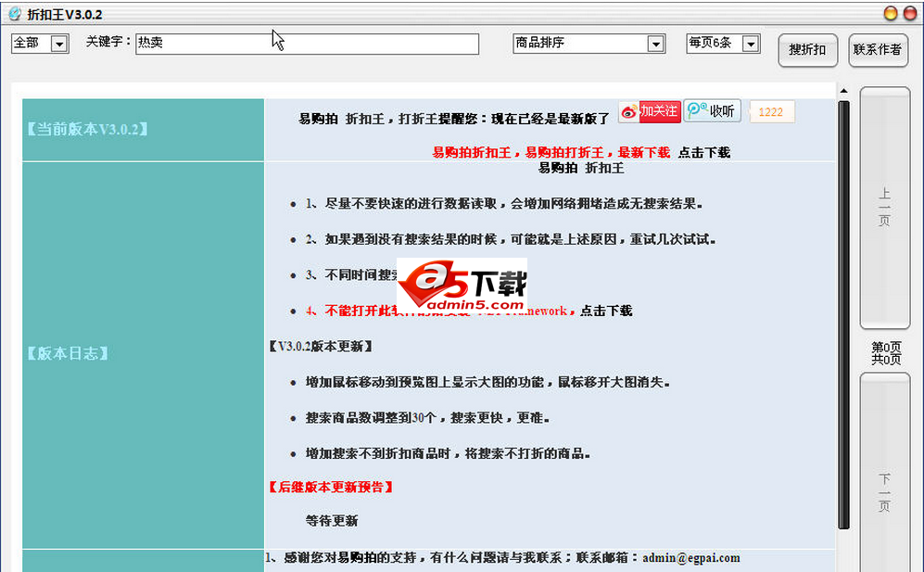Click the vertical scrollbar thumb

844,314
